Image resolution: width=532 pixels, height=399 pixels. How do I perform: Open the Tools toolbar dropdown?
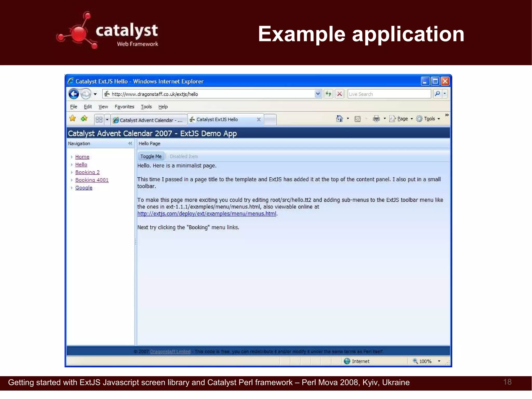[x=429, y=119]
